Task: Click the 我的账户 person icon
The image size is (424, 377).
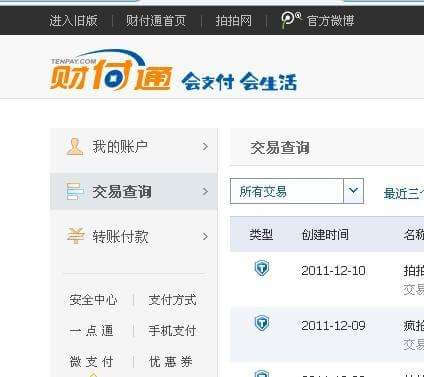Action: point(75,147)
